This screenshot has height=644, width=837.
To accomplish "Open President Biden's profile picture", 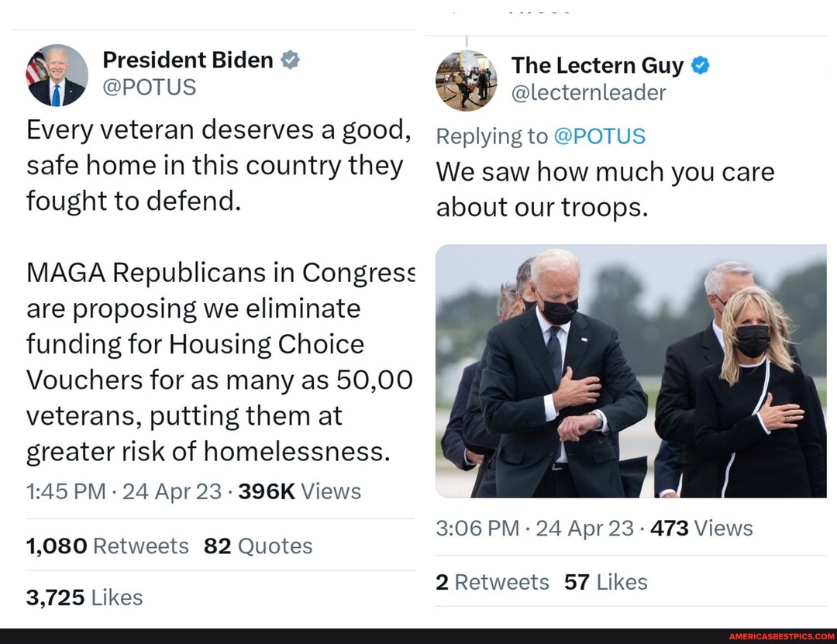I will pyautogui.click(x=56, y=75).
